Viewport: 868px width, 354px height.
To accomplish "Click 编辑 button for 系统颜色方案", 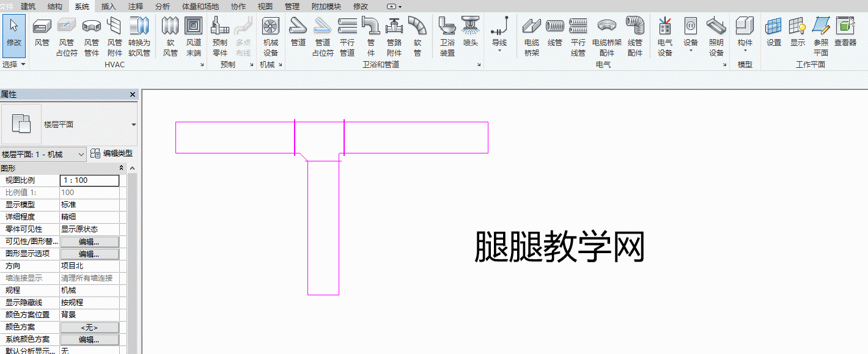I will pos(89,339).
